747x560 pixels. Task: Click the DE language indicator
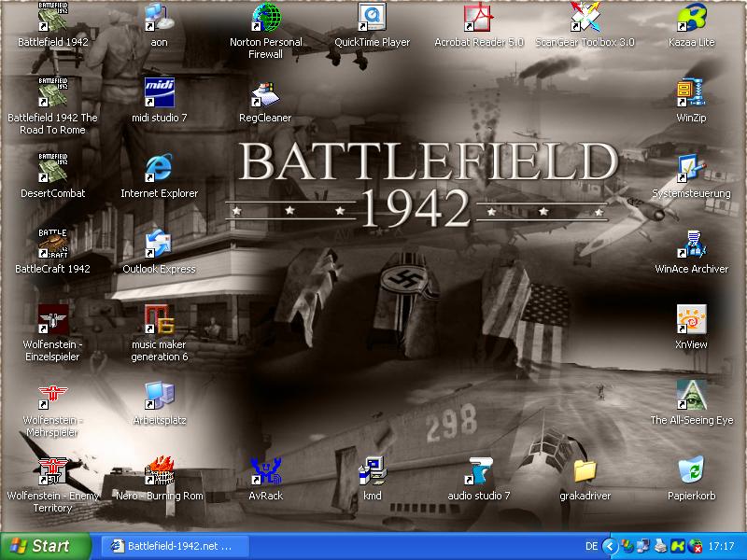click(x=591, y=546)
